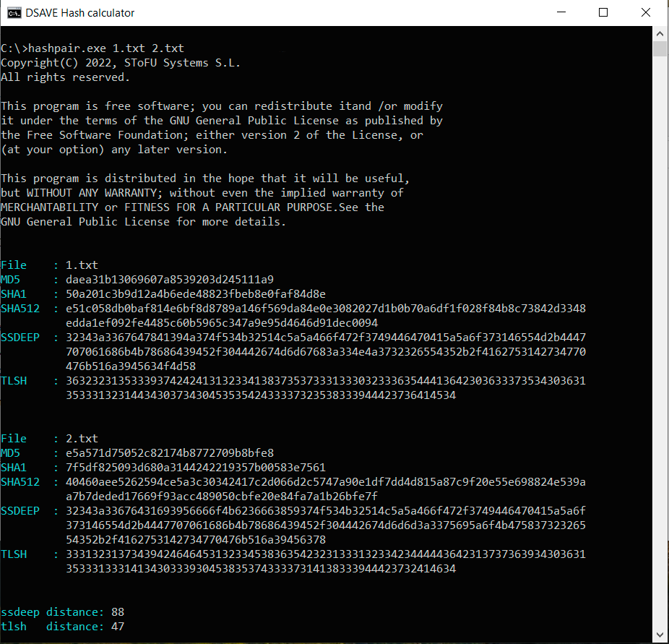
Task: Click the SHA1 hash value of 1.txt
Action: click(195, 294)
